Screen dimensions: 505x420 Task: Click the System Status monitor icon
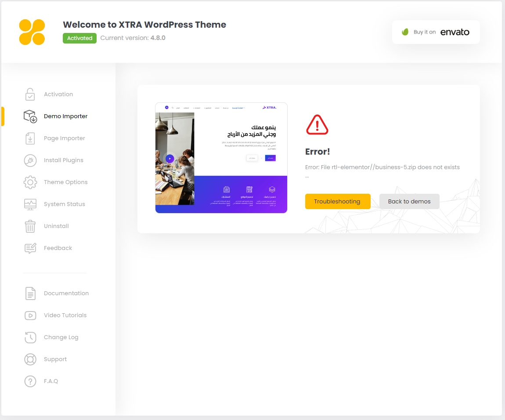pyautogui.click(x=30, y=204)
